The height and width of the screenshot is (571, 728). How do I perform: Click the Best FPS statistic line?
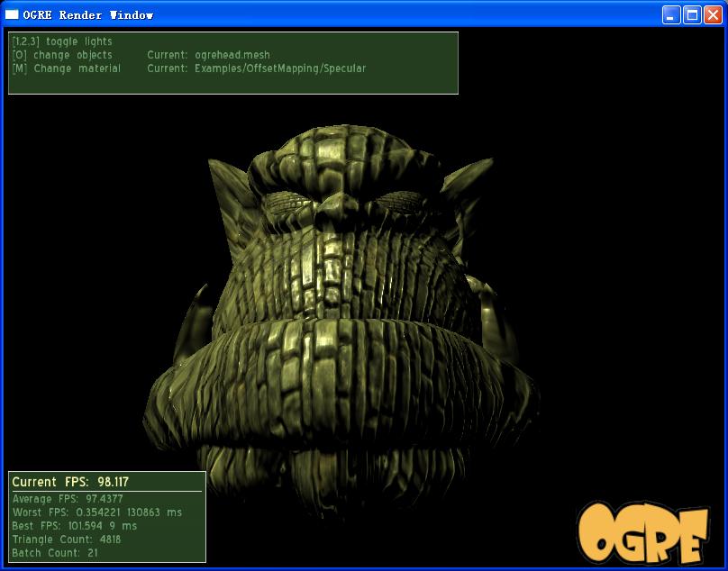pyautogui.click(x=75, y=526)
